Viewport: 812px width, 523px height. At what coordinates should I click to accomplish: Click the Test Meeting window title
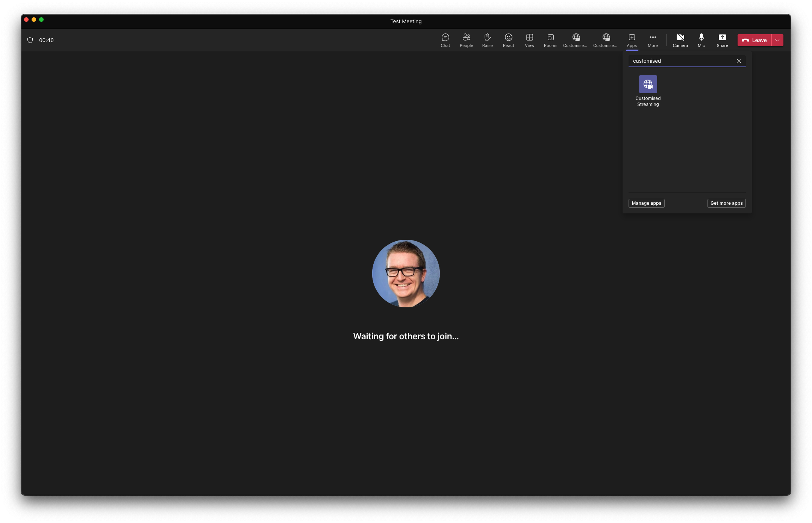pyautogui.click(x=406, y=21)
